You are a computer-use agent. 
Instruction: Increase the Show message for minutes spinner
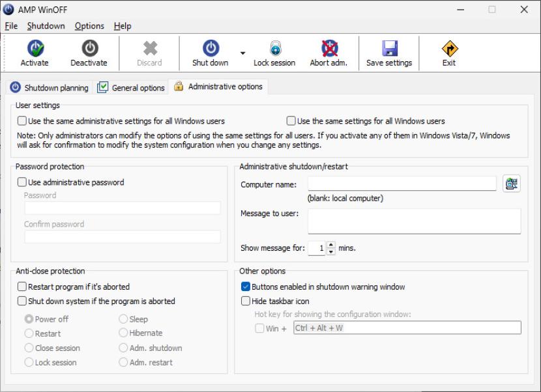(330, 245)
